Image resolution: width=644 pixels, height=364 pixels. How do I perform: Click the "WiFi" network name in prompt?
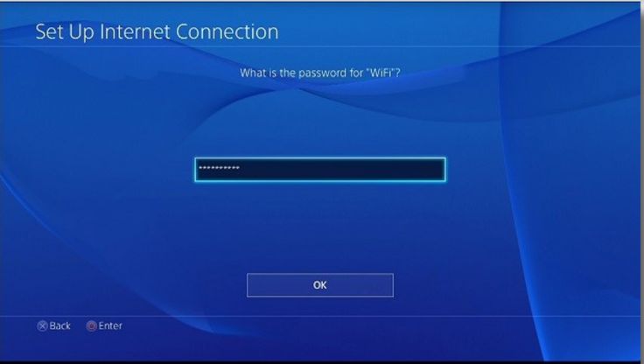(x=380, y=73)
